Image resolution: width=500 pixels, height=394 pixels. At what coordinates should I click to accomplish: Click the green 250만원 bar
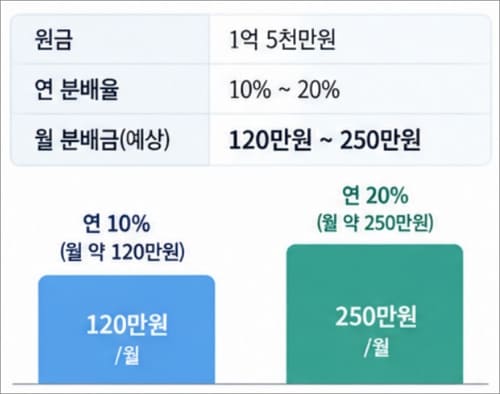(x=375, y=314)
